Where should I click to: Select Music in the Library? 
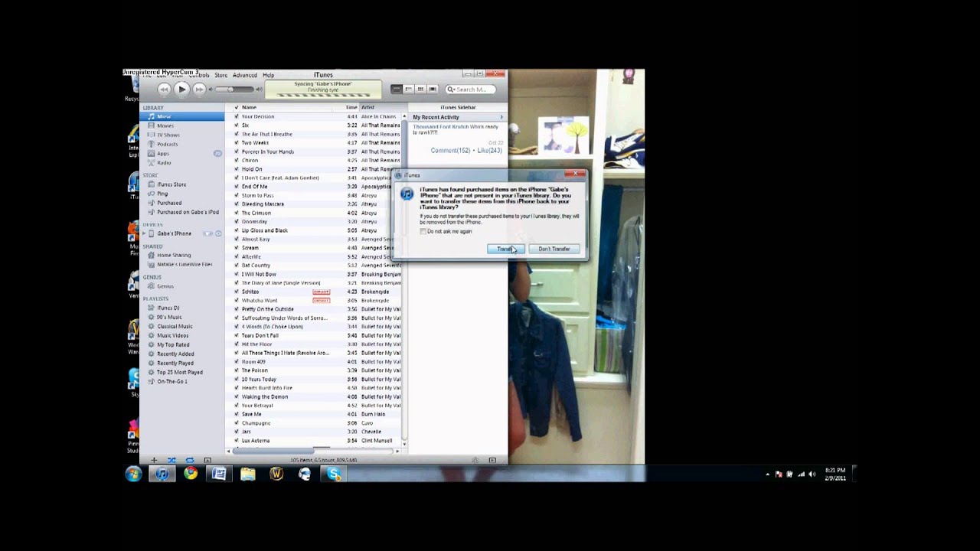tap(182, 116)
